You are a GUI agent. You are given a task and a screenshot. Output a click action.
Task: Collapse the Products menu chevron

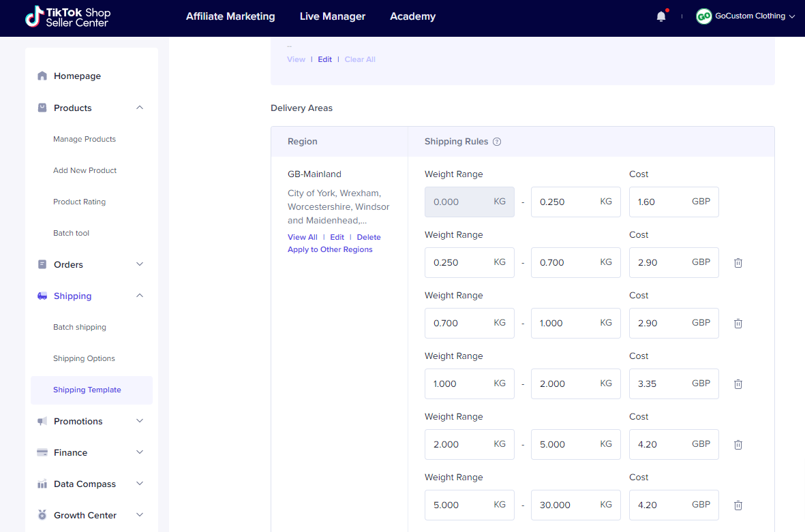[140, 108]
